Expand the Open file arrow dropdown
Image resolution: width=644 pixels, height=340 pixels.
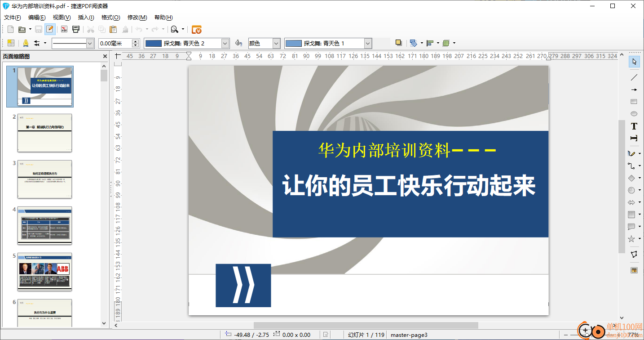pyautogui.click(x=30, y=30)
